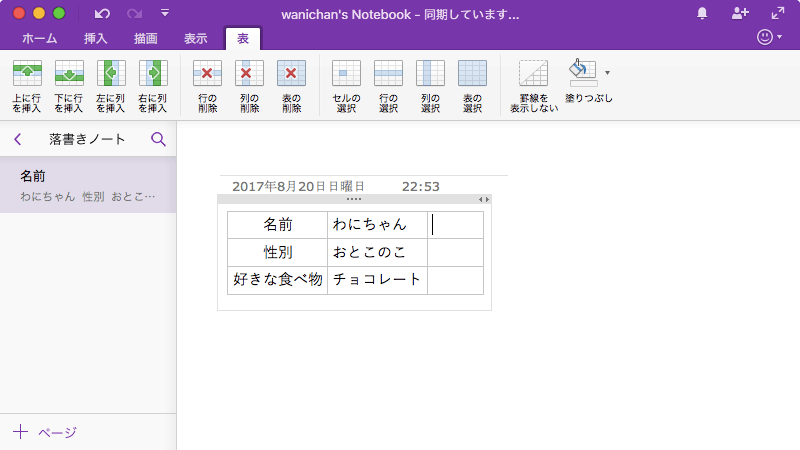Click the empty cell right of チョコレート
The height and width of the screenshot is (450, 800).
pyautogui.click(x=455, y=280)
